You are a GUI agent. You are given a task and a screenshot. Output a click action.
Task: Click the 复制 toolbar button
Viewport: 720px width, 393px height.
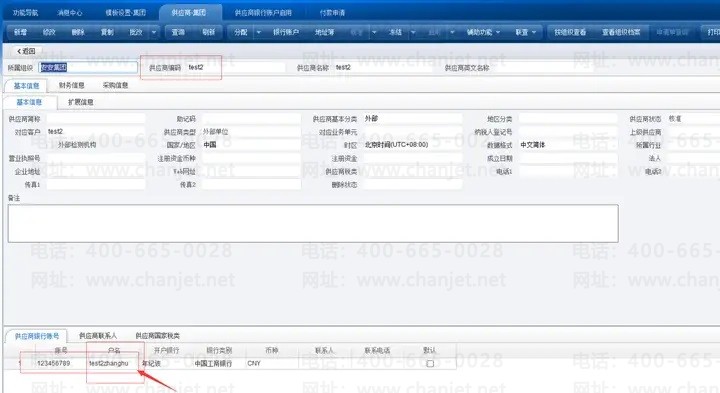pyautogui.click(x=107, y=32)
